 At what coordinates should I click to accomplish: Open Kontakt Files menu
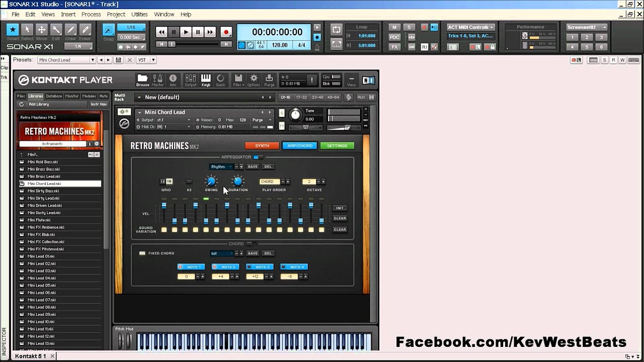tap(238, 80)
